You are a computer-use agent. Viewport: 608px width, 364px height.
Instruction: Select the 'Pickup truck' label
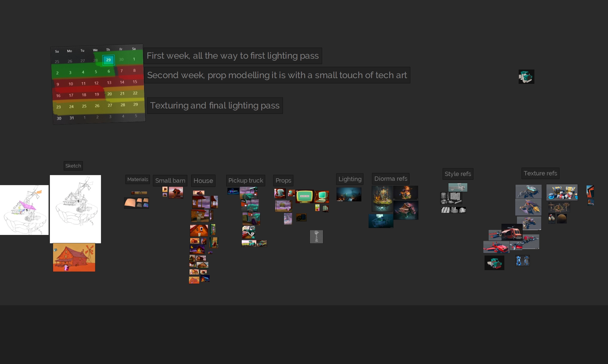point(245,180)
